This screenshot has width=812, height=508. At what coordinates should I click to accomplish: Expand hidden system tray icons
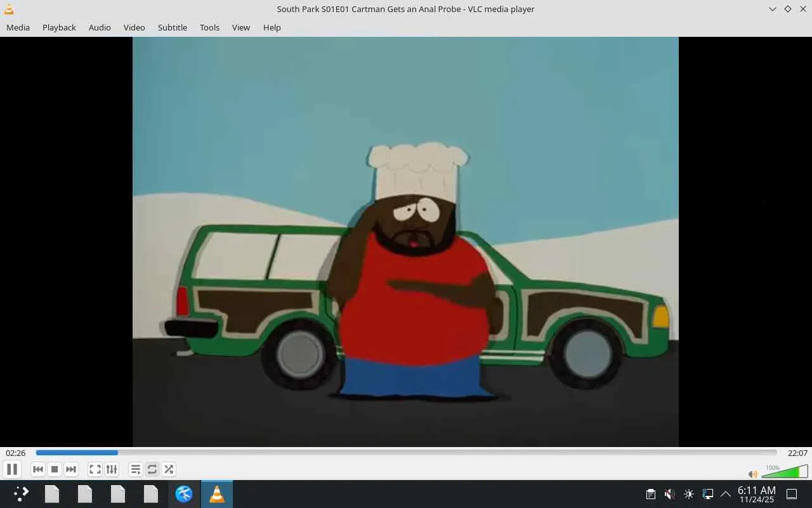726,494
